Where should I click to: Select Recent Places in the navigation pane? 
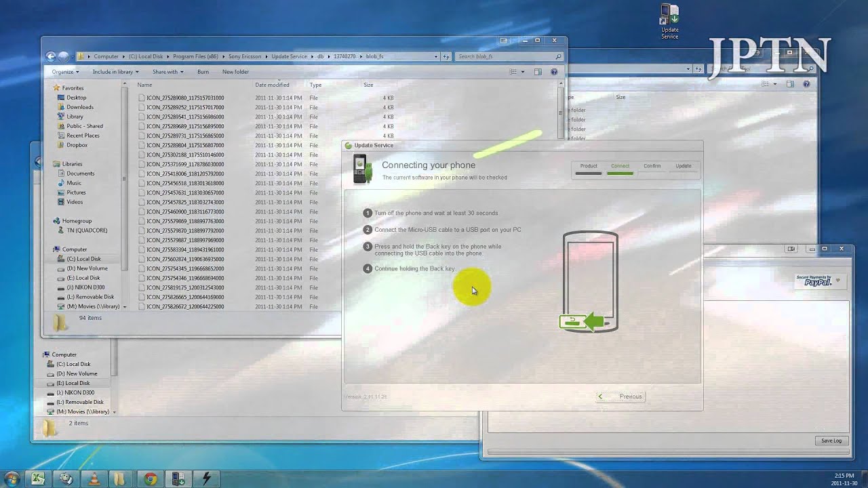pyautogui.click(x=83, y=136)
